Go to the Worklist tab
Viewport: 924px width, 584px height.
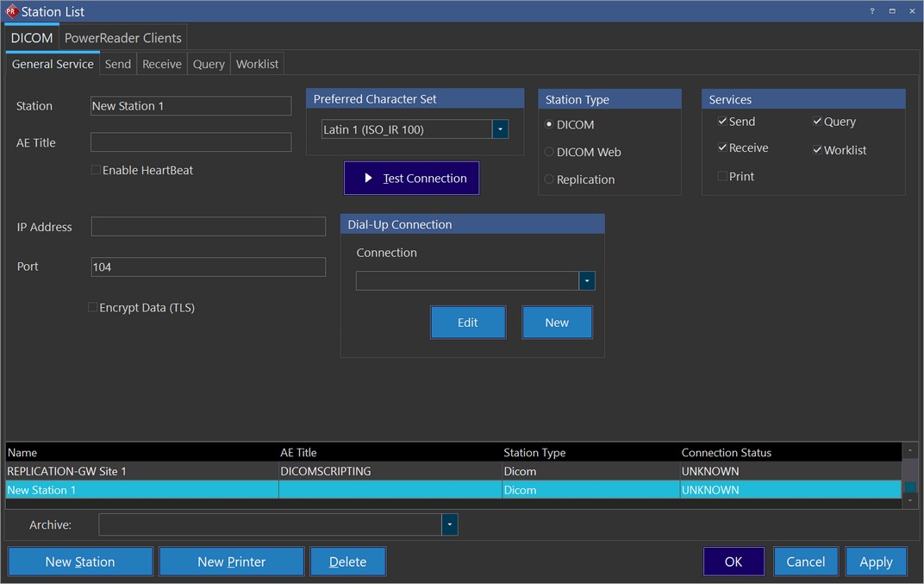coord(257,64)
